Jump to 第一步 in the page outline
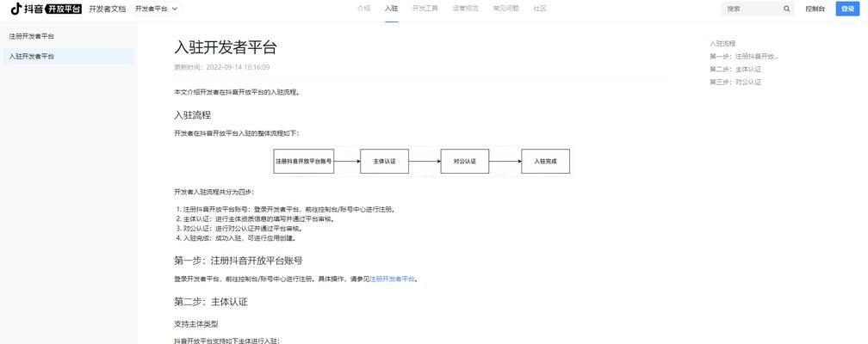The width and height of the screenshot is (868, 344). pyautogui.click(x=744, y=57)
